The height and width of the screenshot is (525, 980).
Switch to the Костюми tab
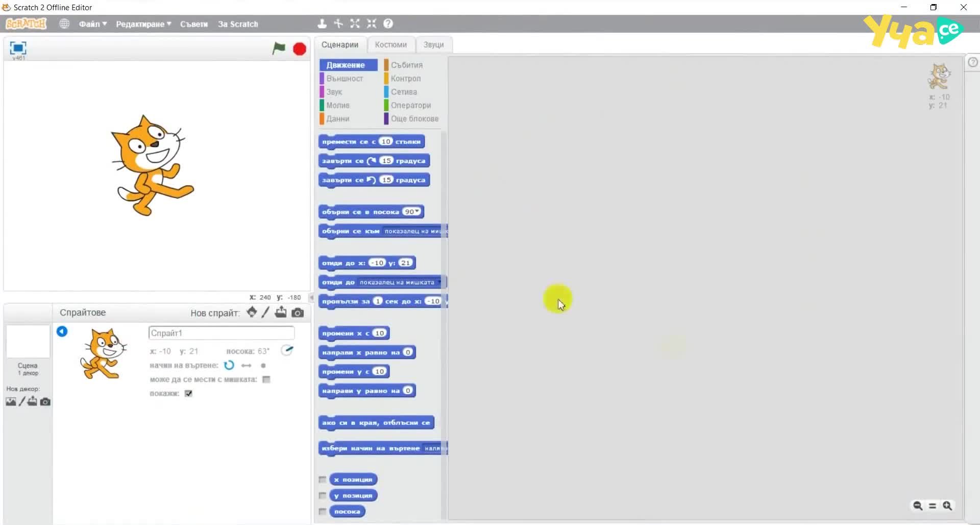click(x=391, y=44)
